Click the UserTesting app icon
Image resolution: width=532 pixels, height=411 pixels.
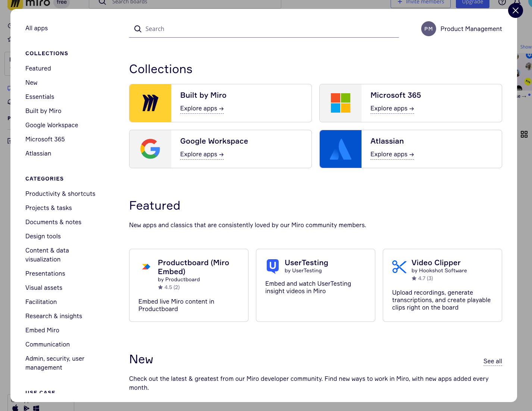tap(273, 266)
